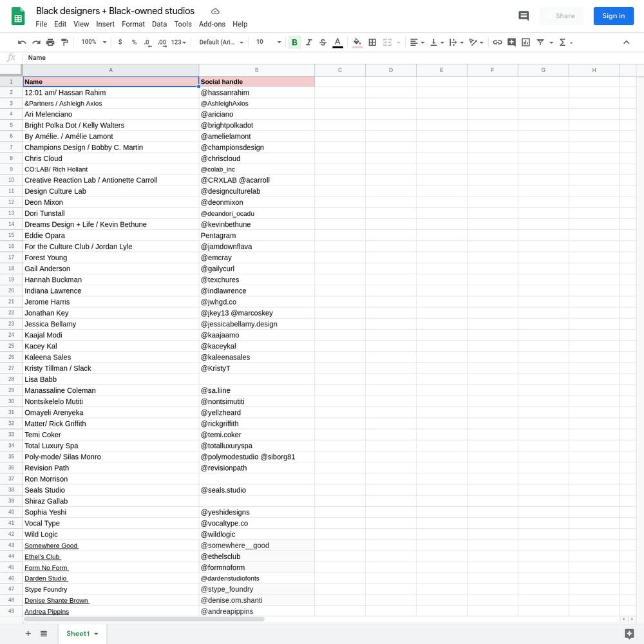
Task: Toggle Italic formatting
Action: pos(309,42)
